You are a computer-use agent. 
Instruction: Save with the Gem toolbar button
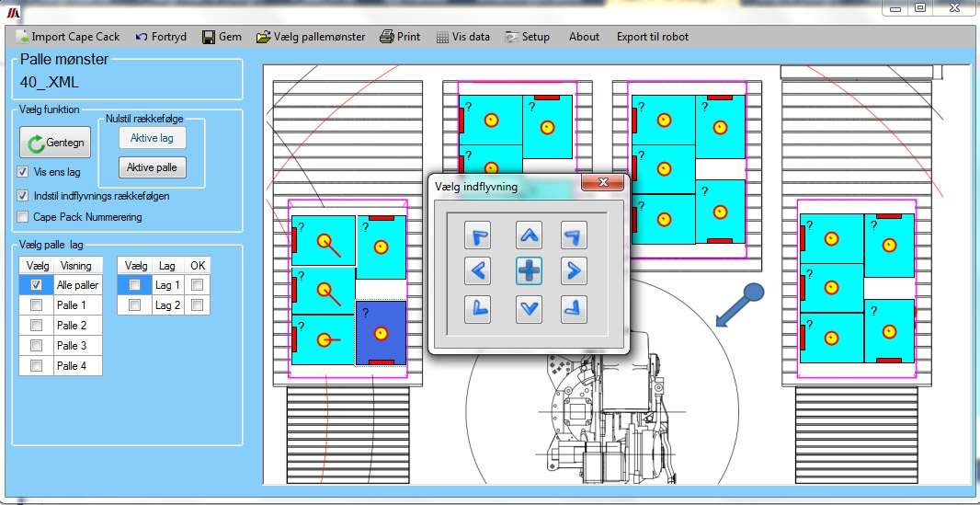pos(222,37)
